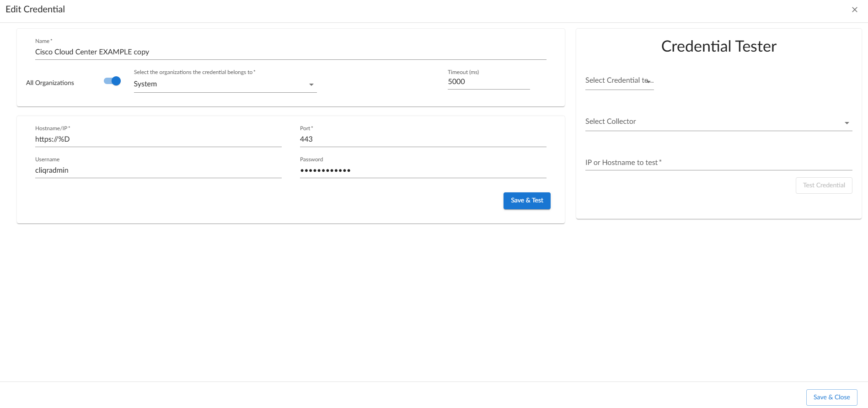The height and width of the screenshot is (408, 868).
Task: Close the Edit Credential dialog
Action: click(x=854, y=10)
